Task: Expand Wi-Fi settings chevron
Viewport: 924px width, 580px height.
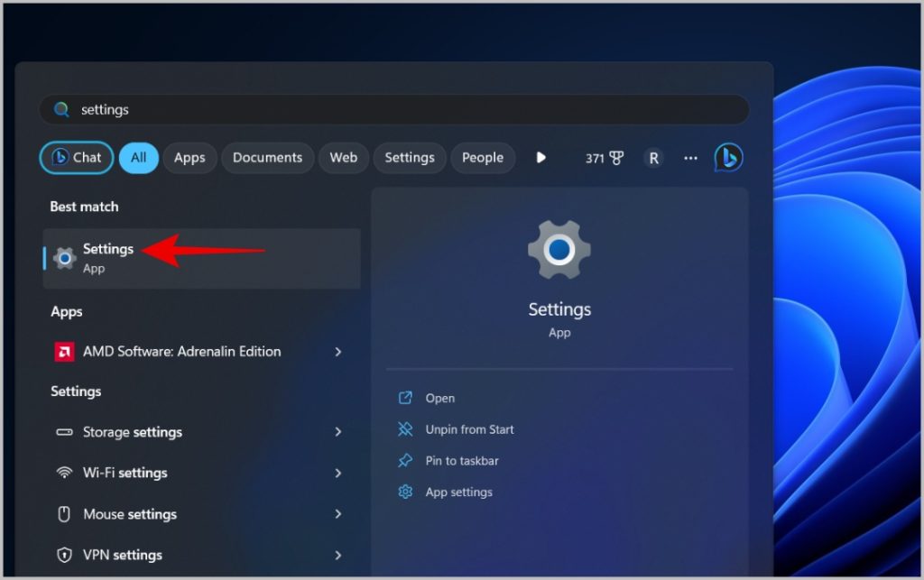Action: tap(338, 473)
